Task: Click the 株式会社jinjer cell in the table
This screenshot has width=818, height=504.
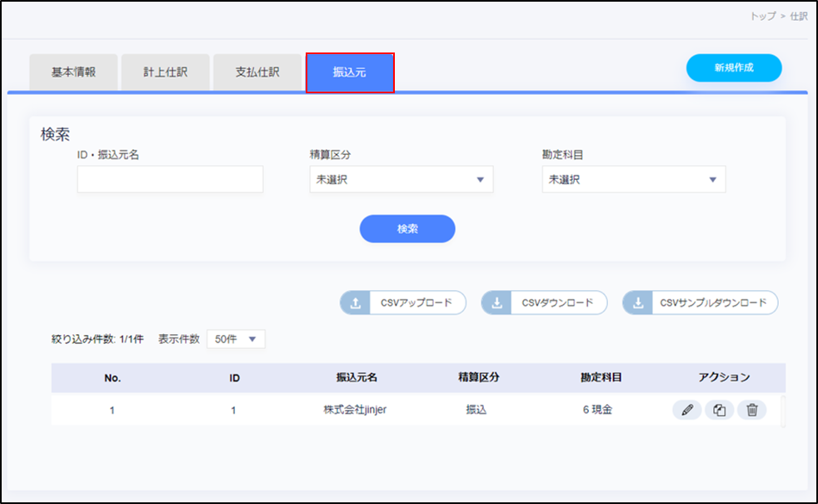Action: (x=355, y=410)
